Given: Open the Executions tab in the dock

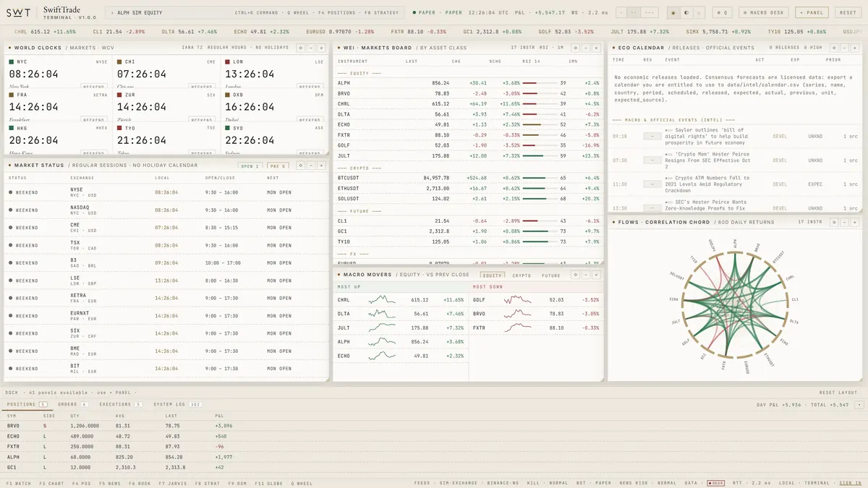Looking at the screenshot, I should tap(120, 404).
